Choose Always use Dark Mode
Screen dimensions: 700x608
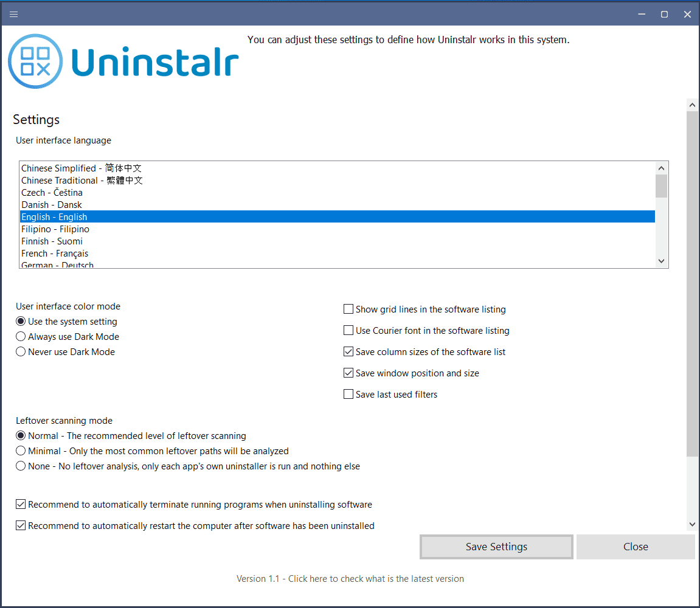click(68, 337)
